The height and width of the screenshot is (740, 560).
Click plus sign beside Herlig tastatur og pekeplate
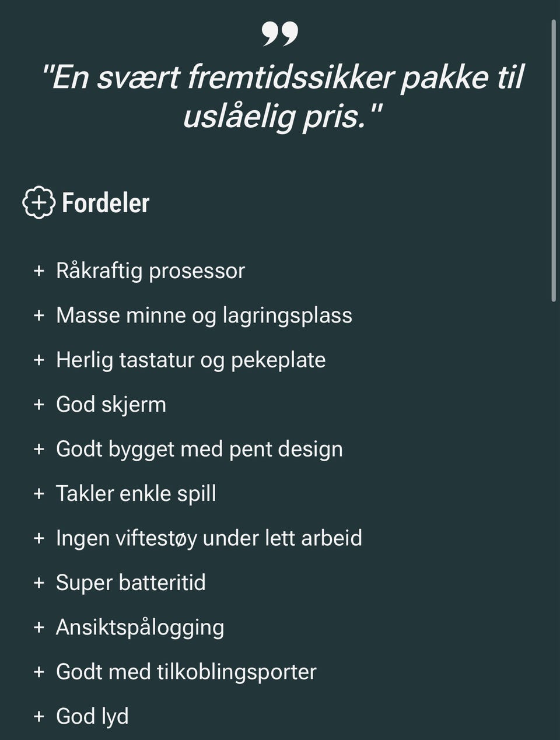[39, 360]
